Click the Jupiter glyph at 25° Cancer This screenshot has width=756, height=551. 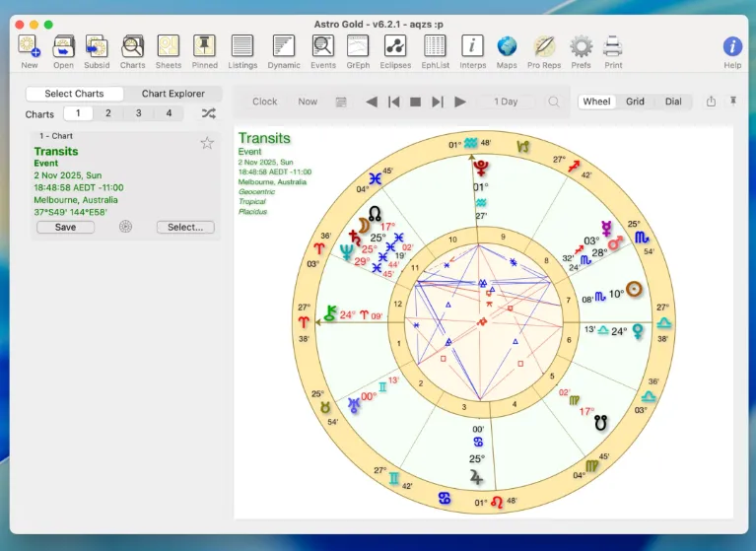(x=476, y=478)
